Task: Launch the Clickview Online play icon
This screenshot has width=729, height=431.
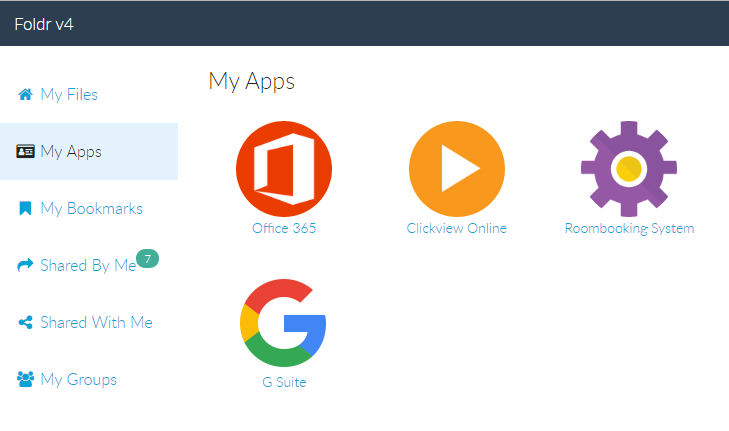Action: click(x=457, y=169)
